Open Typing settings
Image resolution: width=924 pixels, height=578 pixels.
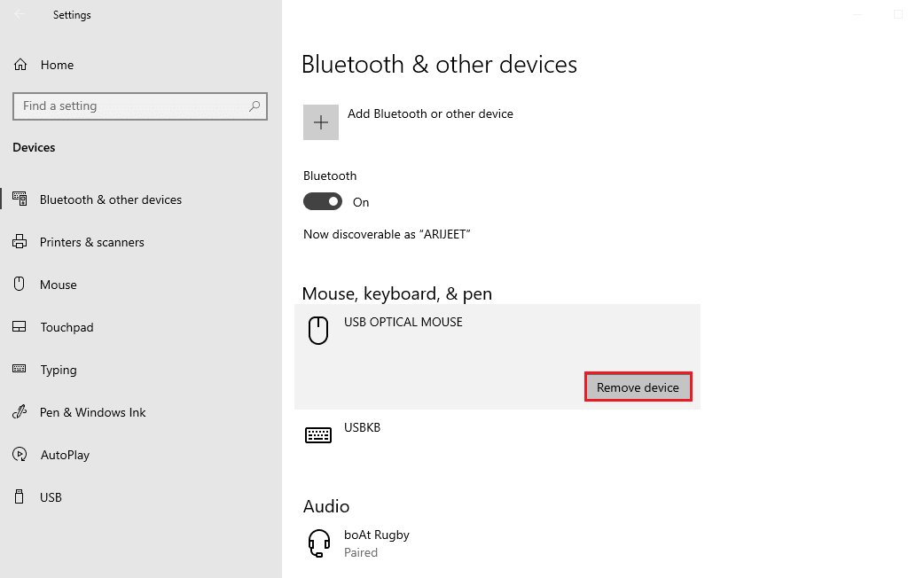(59, 370)
